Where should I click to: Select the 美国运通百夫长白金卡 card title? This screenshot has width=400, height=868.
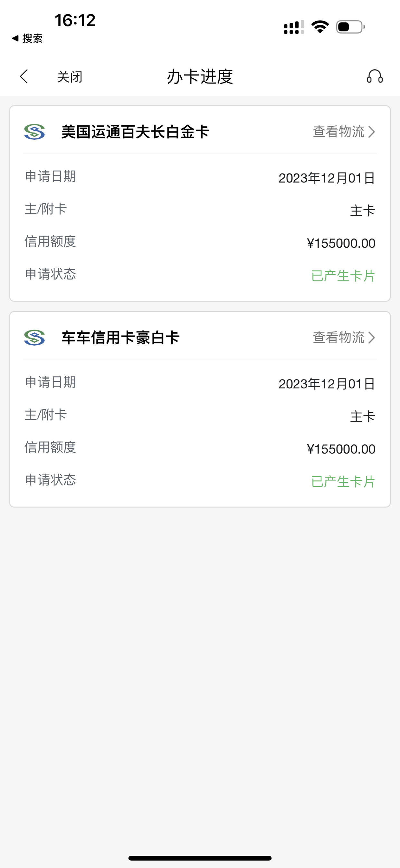135,132
